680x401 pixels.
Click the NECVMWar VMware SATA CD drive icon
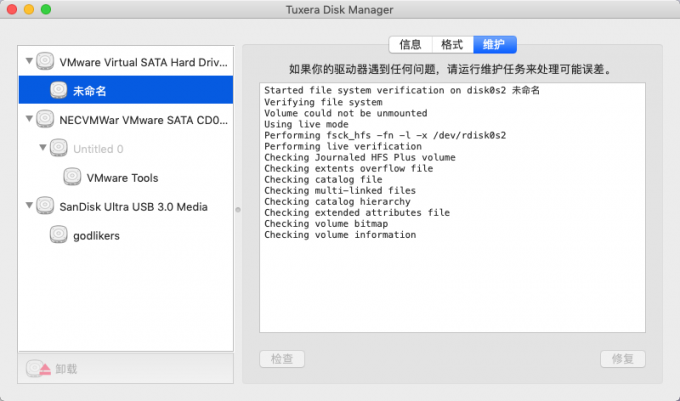point(45,119)
